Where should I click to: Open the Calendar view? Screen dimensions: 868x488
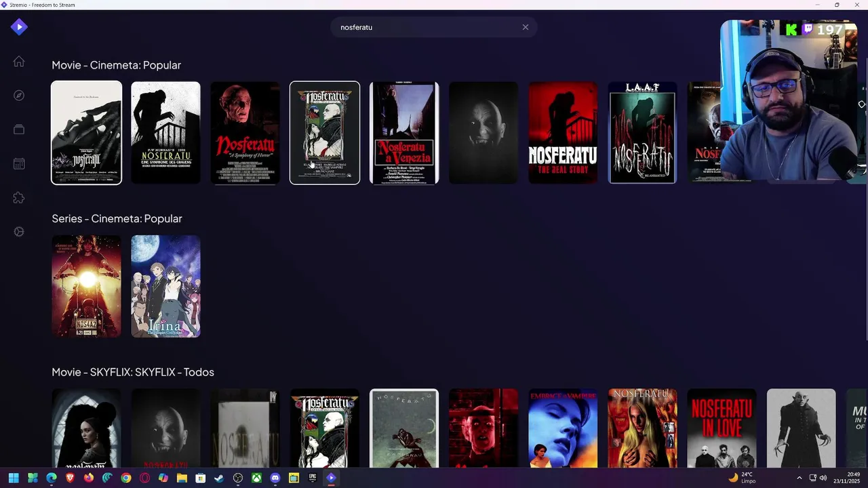[19, 163]
